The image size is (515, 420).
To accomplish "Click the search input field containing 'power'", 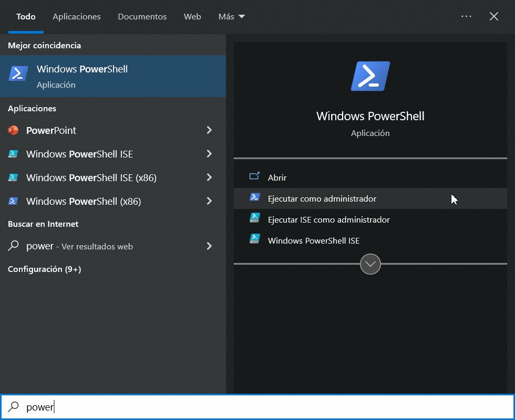I will (257, 407).
